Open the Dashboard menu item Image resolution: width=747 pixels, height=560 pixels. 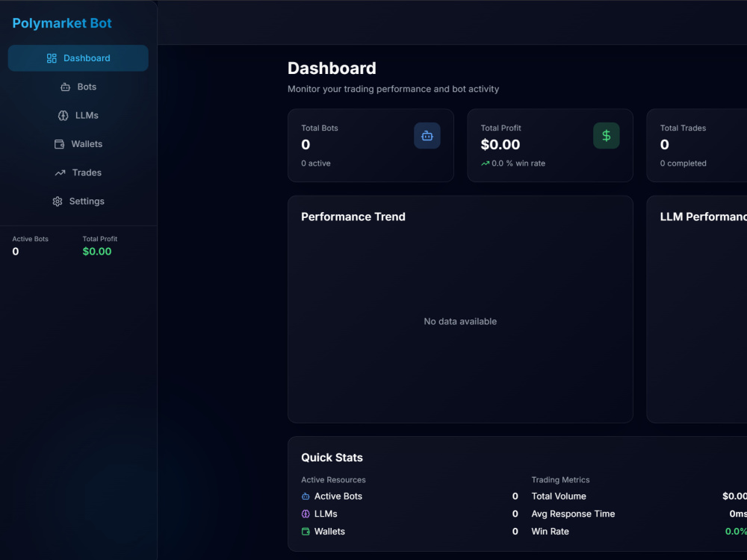pyautogui.click(x=78, y=58)
